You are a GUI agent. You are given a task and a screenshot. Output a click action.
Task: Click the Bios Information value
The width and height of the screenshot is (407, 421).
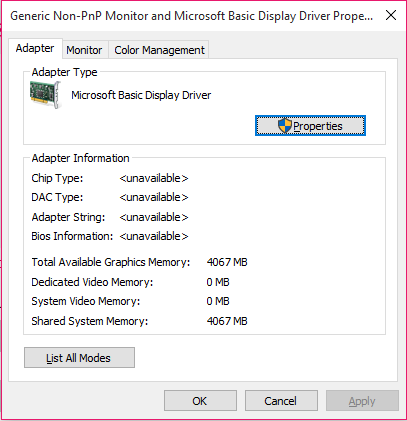pyautogui.click(x=154, y=236)
